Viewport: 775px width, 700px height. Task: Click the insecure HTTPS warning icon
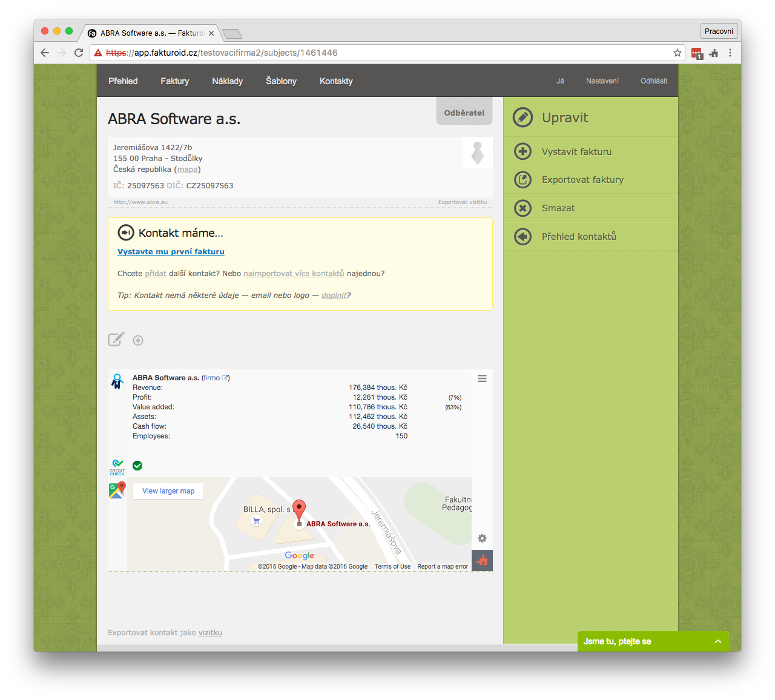[98, 53]
